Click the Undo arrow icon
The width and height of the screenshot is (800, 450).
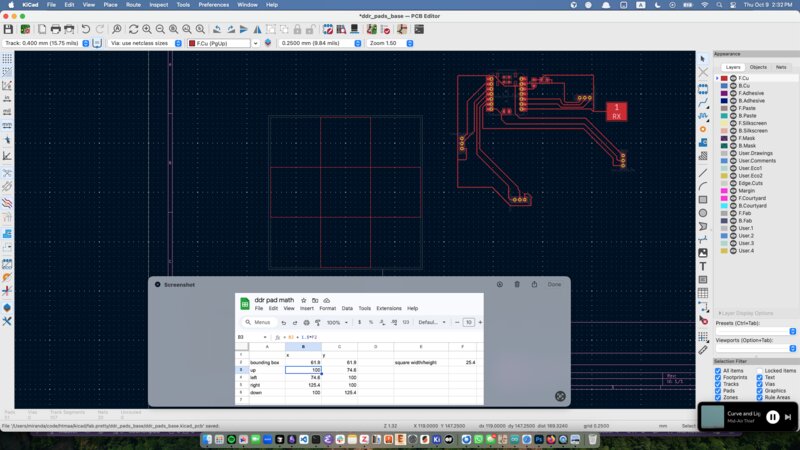tap(86, 30)
